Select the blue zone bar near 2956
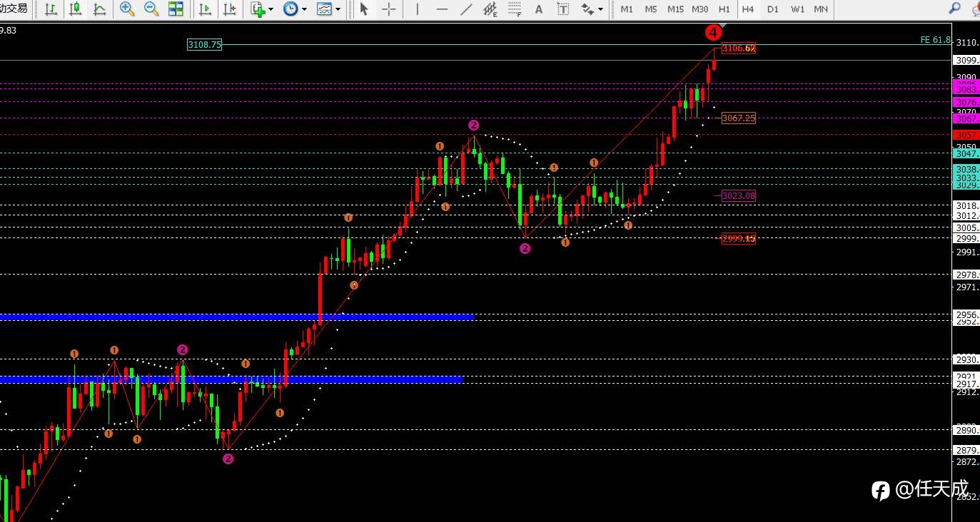980x522 pixels. tap(236, 317)
